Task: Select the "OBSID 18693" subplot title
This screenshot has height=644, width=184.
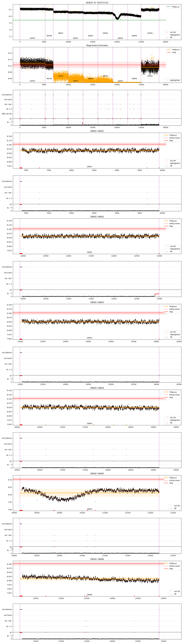Action: (97, 302)
